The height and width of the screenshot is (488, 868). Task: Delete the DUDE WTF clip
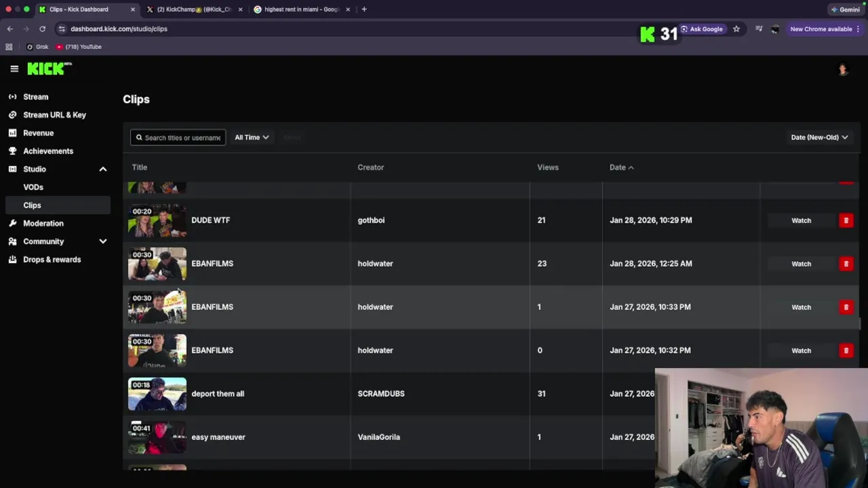846,220
